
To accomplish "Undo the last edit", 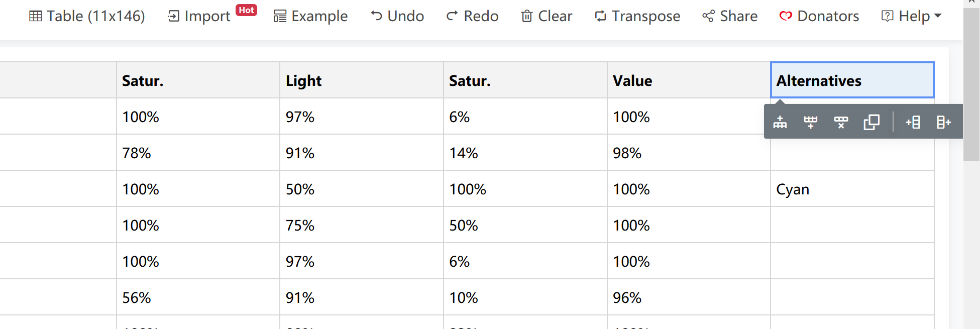I will click(397, 16).
